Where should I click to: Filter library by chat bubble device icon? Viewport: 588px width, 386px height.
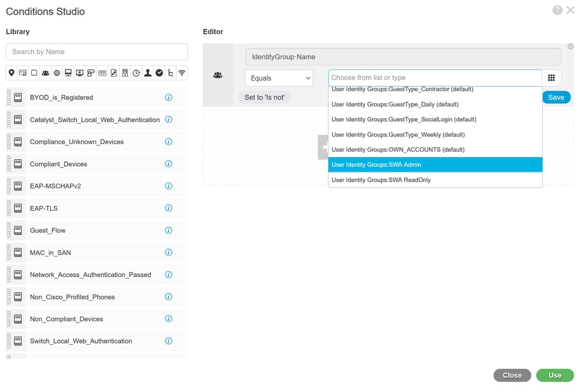tap(91, 73)
